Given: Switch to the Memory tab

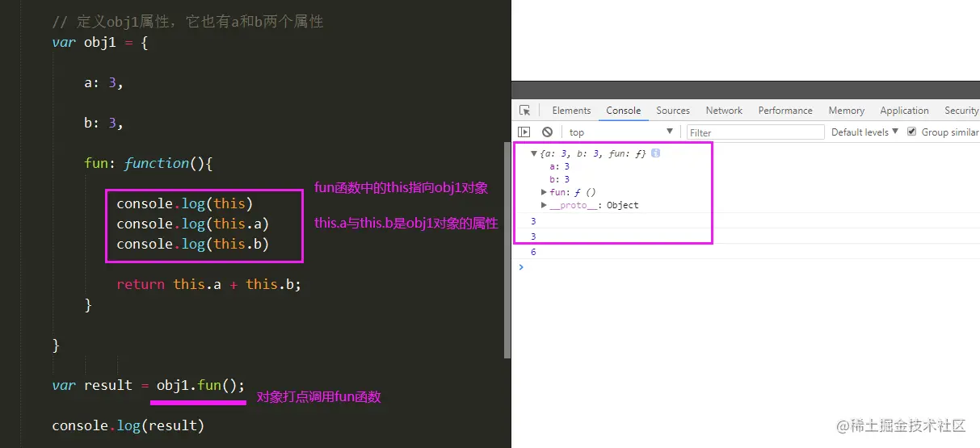Looking at the screenshot, I should click(x=846, y=111).
